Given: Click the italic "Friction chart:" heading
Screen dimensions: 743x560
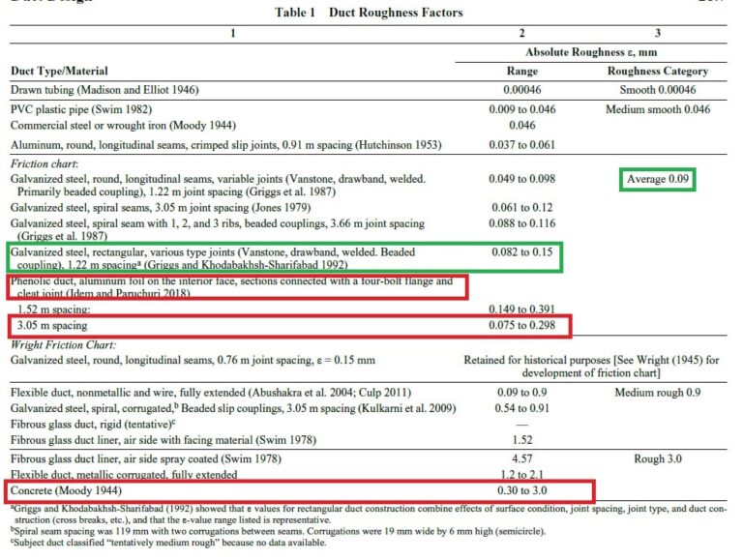Looking at the screenshot, I should click(x=40, y=165).
